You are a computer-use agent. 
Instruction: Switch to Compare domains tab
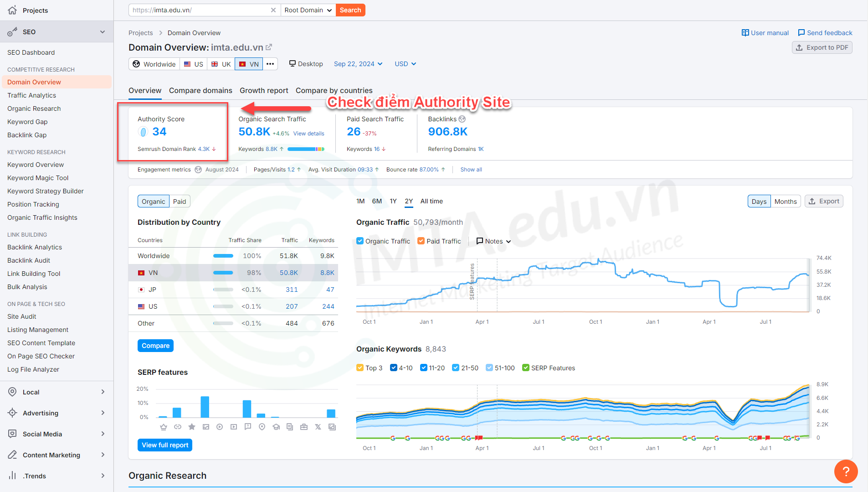click(200, 90)
